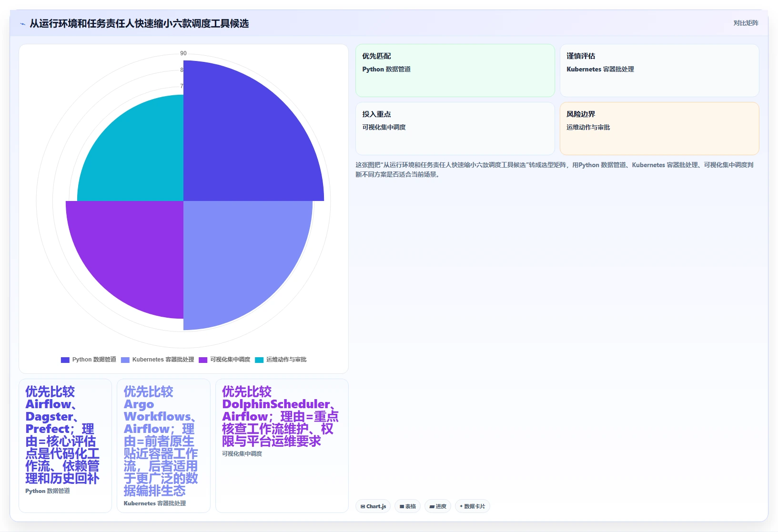Viewport: 778px width, 532px height.
Task: Toggle the 可视化集中调度 legend item
Action: (224, 360)
